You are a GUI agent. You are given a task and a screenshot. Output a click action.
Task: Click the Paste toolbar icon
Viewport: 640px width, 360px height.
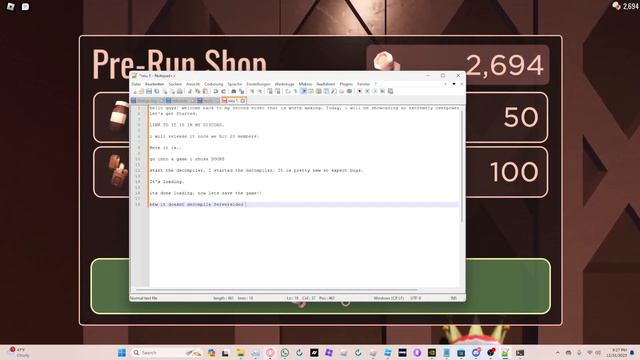tap(205, 91)
